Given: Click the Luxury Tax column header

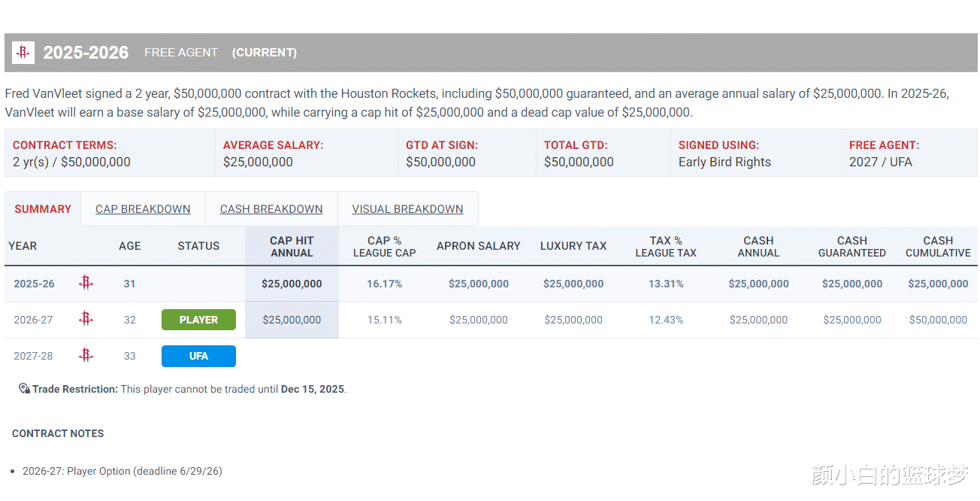Looking at the screenshot, I should [x=573, y=246].
